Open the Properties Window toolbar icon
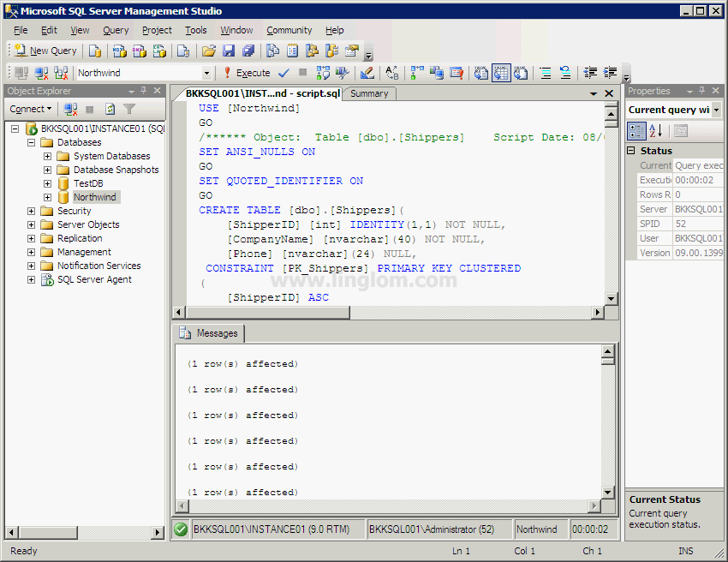728x562 pixels. pyautogui.click(x=352, y=51)
